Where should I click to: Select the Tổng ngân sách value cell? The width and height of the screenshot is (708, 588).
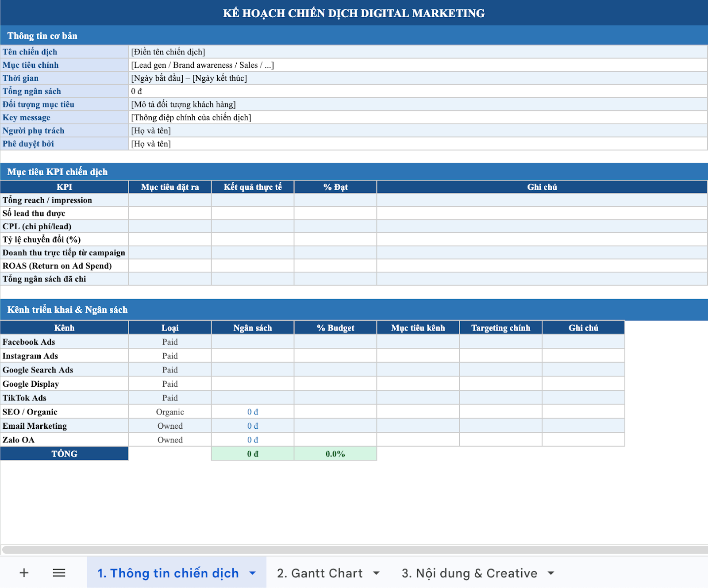click(x=418, y=91)
